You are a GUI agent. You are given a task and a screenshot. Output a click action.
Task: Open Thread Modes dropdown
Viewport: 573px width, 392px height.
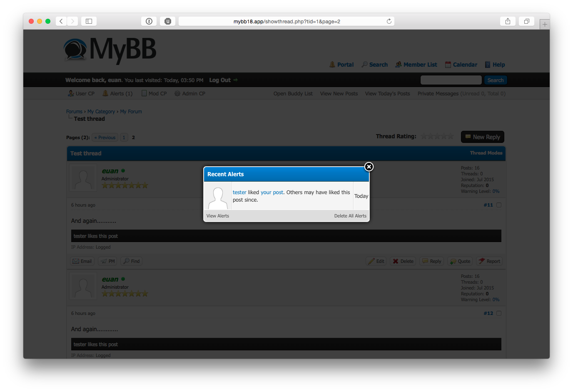486,153
